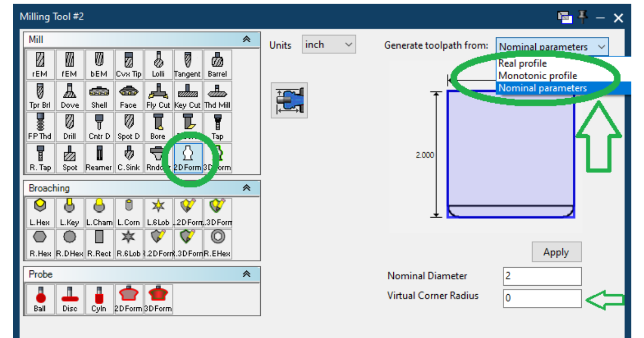Select the fEM mill tool
This screenshot has width=644, height=338.
tap(70, 64)
